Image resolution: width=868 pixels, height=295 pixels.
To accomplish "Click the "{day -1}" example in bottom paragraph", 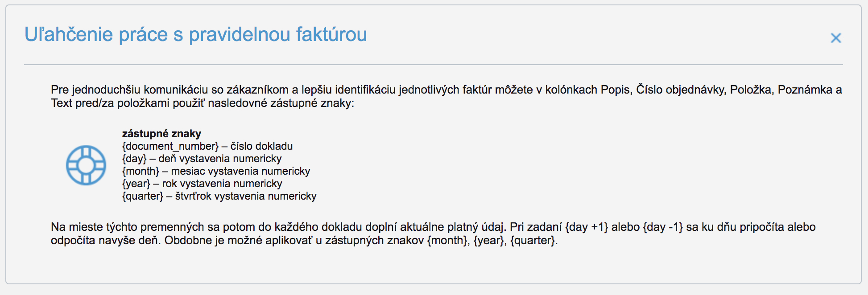I will pos(663,227).
